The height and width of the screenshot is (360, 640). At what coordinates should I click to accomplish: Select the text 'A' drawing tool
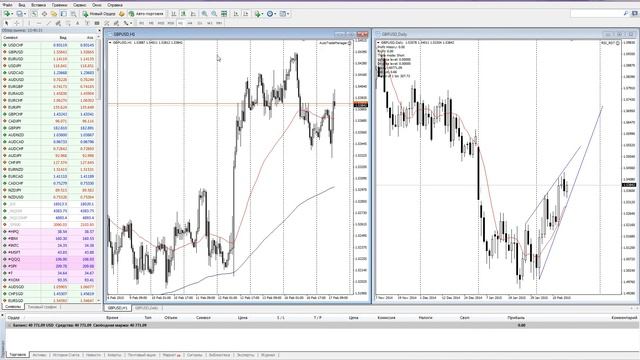tap(78, 23)
